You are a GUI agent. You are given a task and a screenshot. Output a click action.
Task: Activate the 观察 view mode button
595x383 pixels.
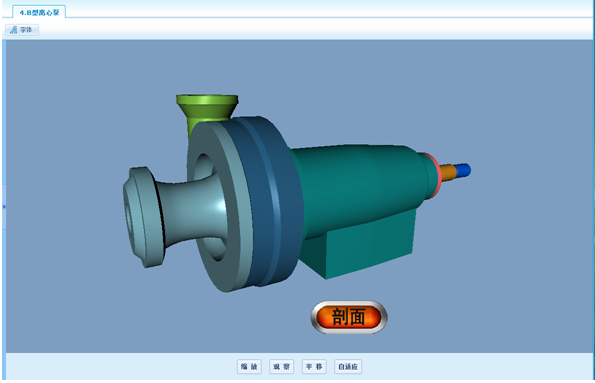point(282,366)
